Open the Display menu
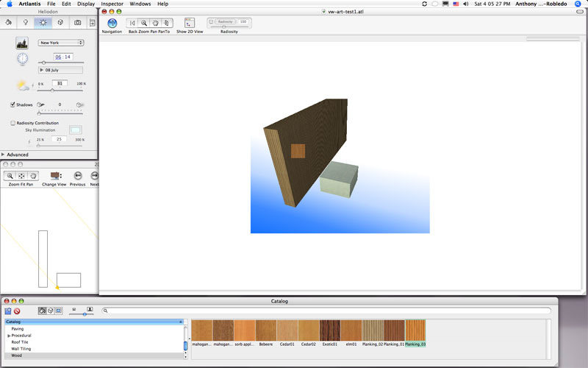The image size is (588, 368). pos(85,4)
